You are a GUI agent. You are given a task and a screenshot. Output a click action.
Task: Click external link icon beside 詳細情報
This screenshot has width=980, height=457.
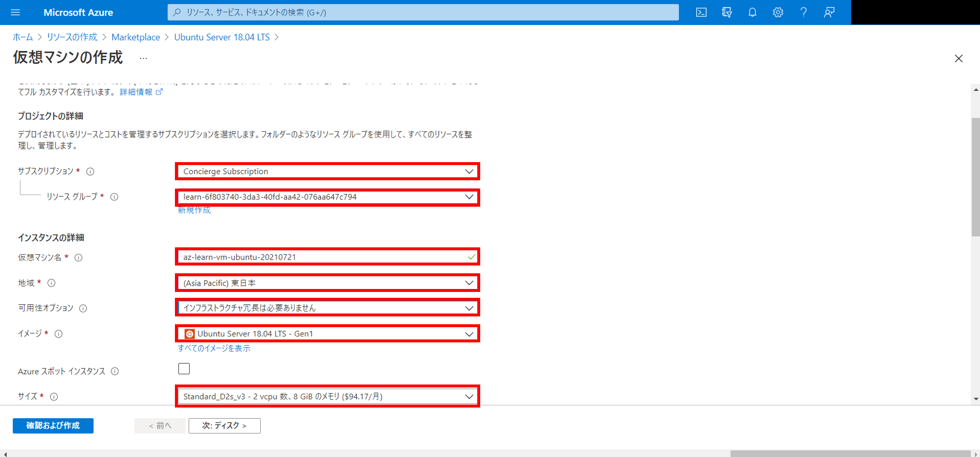coord(159,92)
